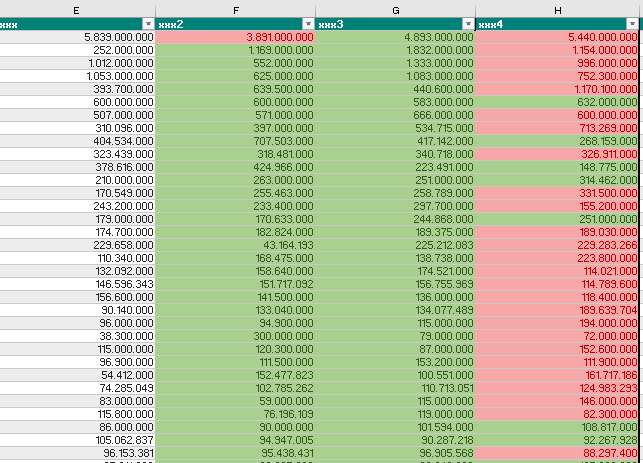Select cell 170.549.000

(x=78, y=193)
